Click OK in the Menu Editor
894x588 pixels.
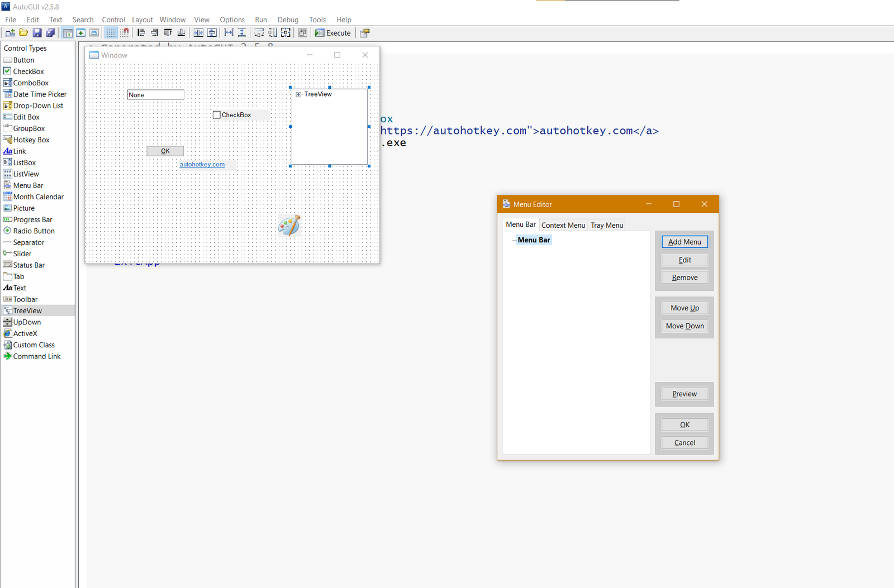point(684,424)
